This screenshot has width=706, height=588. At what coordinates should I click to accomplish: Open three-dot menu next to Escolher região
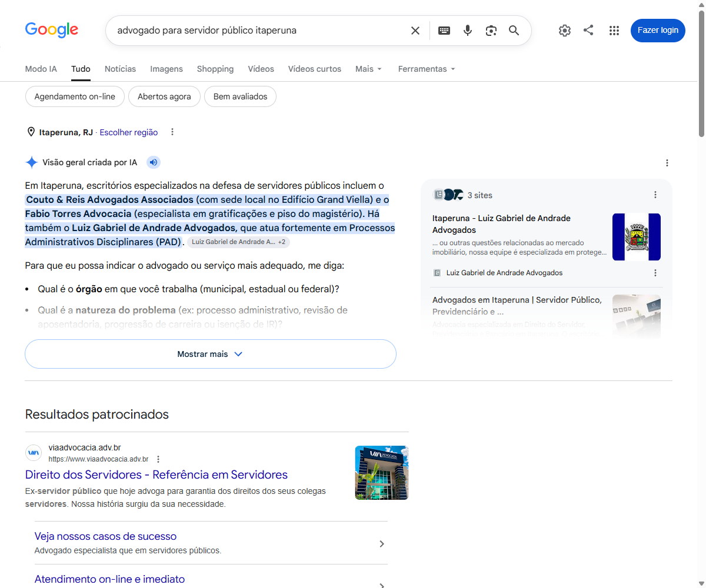click(x=172, y=132)
